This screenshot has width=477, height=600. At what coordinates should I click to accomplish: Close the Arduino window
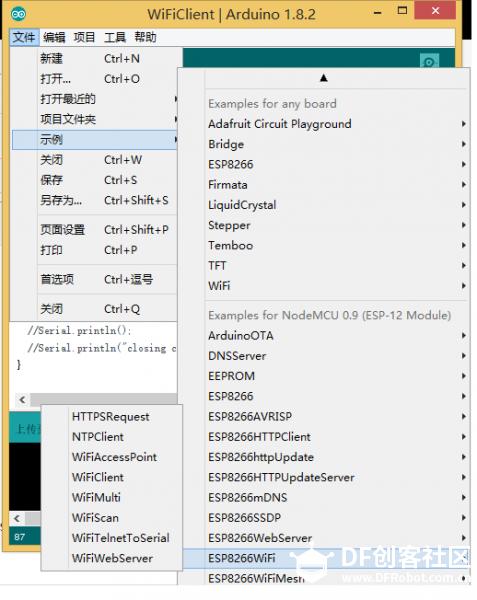tap(435, 11)
